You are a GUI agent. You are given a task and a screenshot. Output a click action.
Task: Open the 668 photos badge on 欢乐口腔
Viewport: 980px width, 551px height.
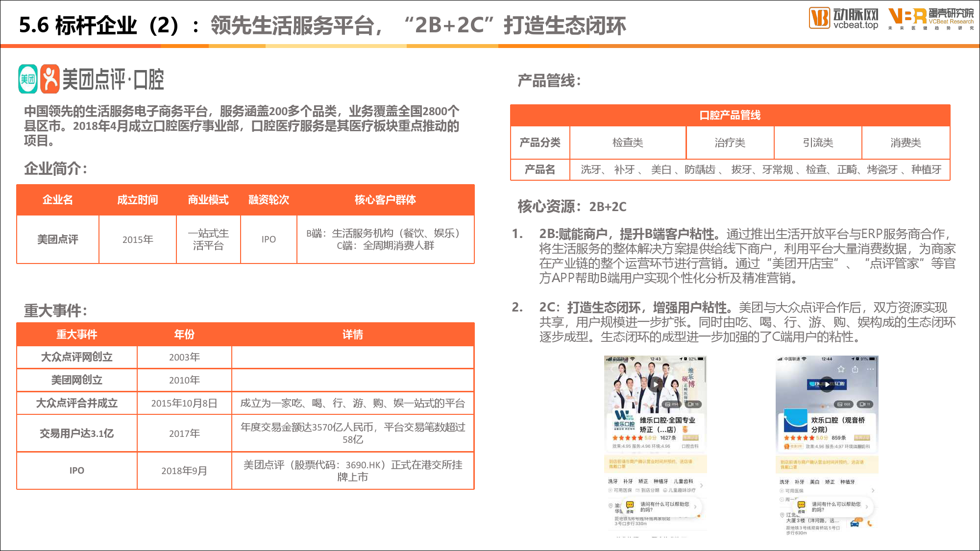pos(843,404)
